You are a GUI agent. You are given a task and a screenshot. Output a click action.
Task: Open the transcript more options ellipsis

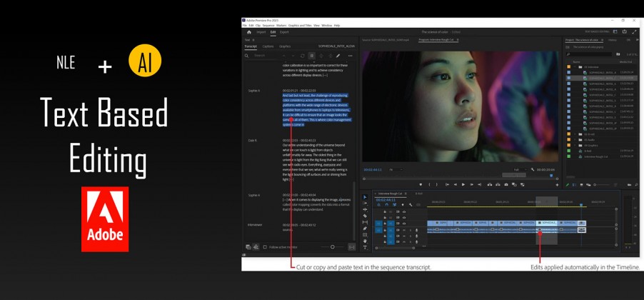pos(351,56)
